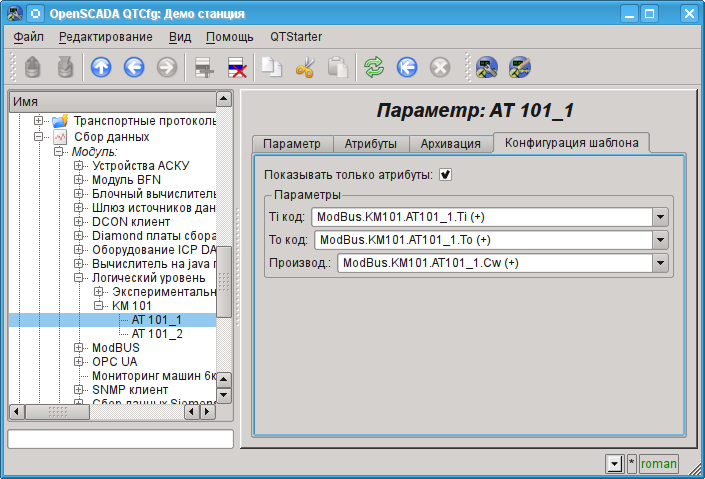The image size is (705, 479).
Task: Open the 'Производ.' dropdown list
Action: (x=660, y=263)
